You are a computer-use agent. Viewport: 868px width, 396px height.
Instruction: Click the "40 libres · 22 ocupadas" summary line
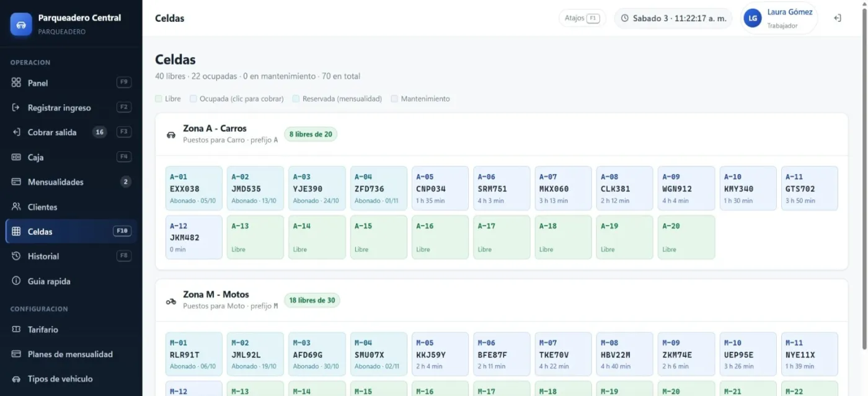pos(257,76)
